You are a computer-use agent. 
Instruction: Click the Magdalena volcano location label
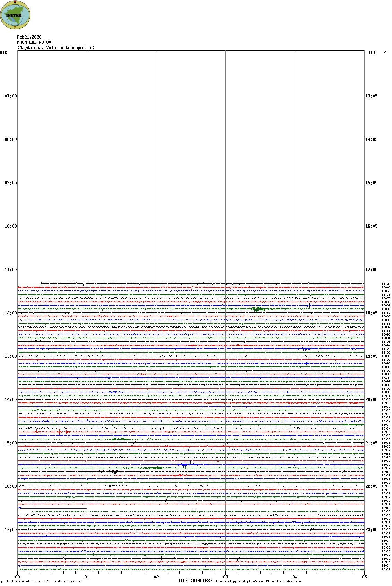[x=56, y=48]
